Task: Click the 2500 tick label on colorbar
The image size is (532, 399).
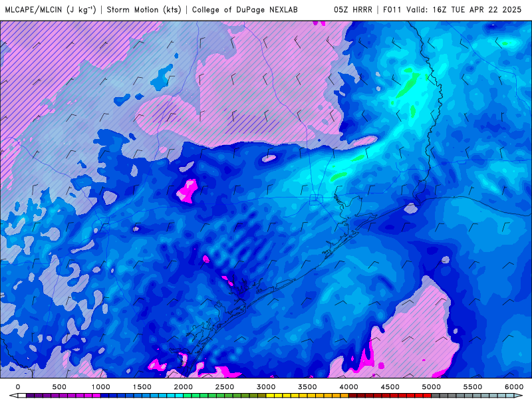Action: click(x=225, y=387)
